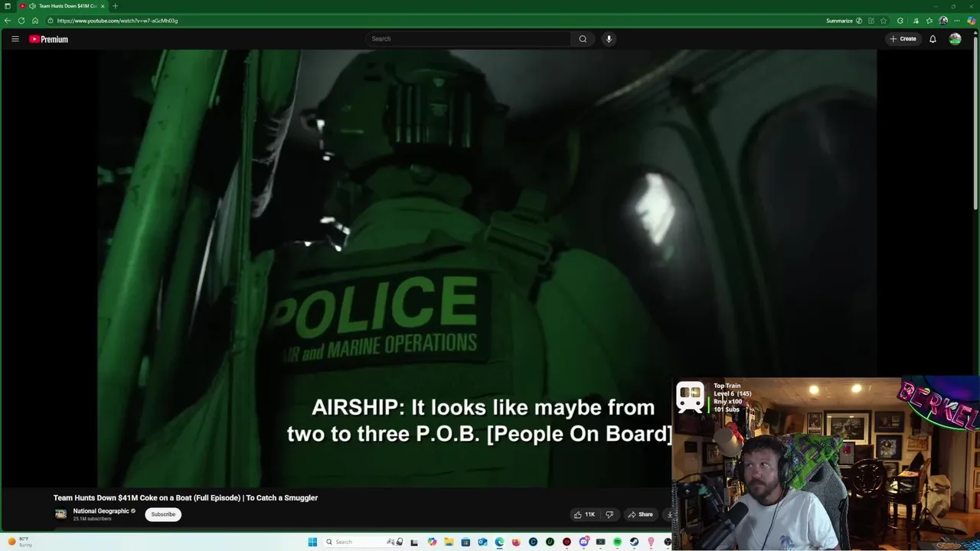Share the video
This screenshot has width=980, height=551.
pos(640,514)
